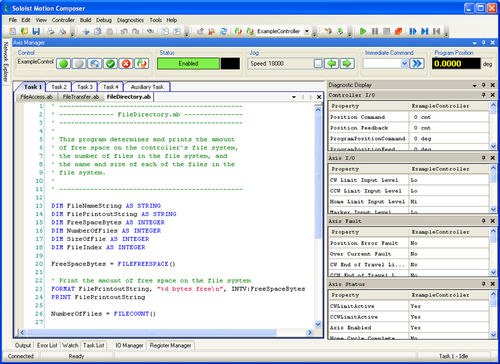The image size is (500, 364).
Task: Click the Print toolbar icon
Action: (x=51, y=31)
